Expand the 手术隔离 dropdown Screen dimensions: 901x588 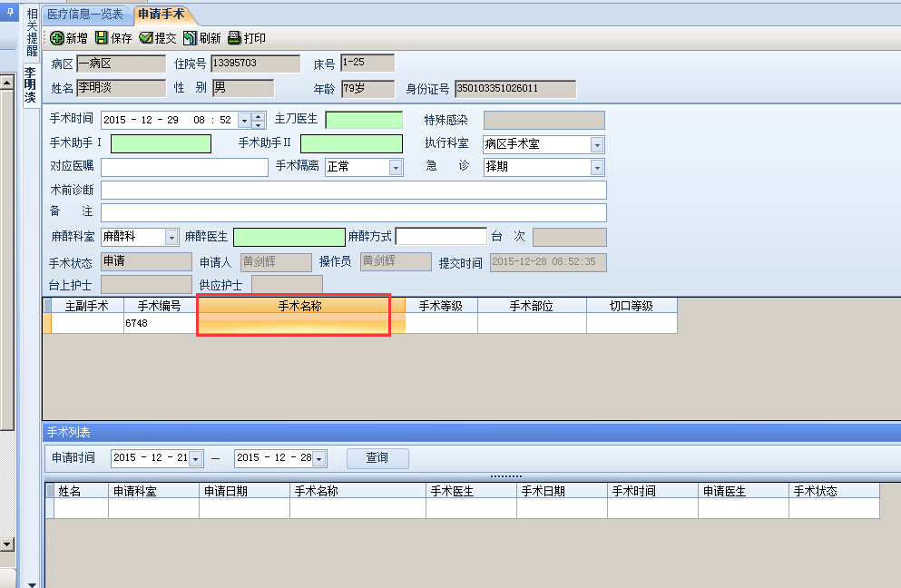pos(396,167)
